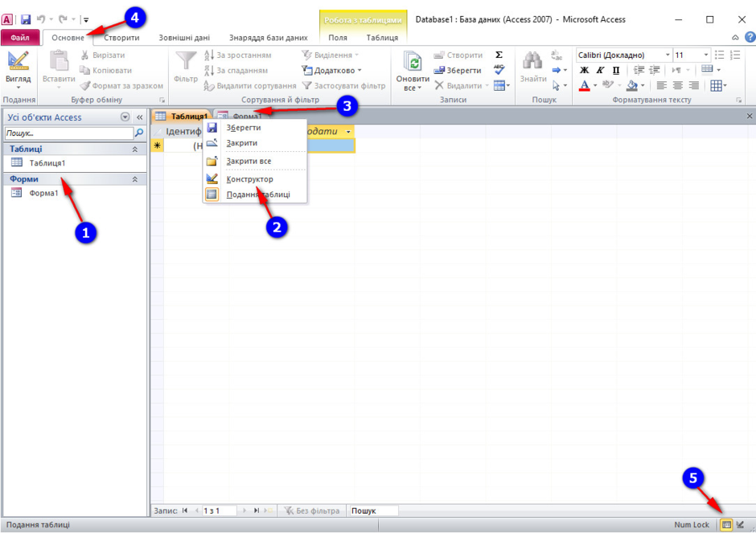Align text left

661,86
